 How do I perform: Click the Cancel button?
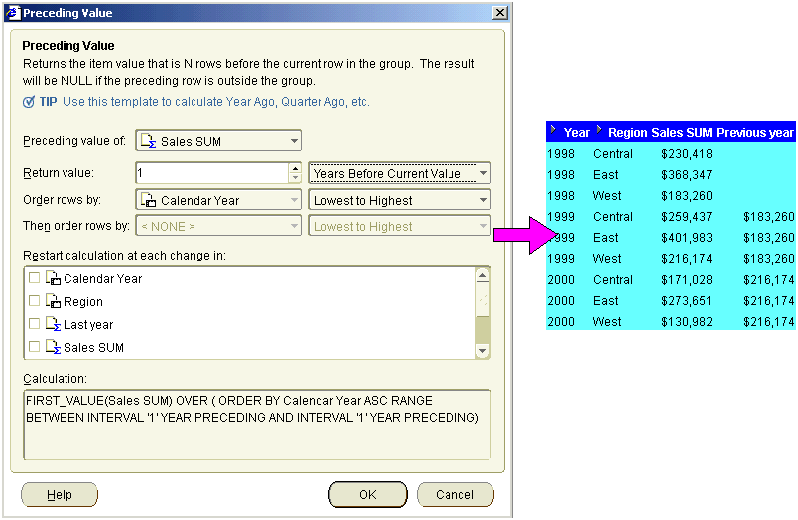[455, 495]
